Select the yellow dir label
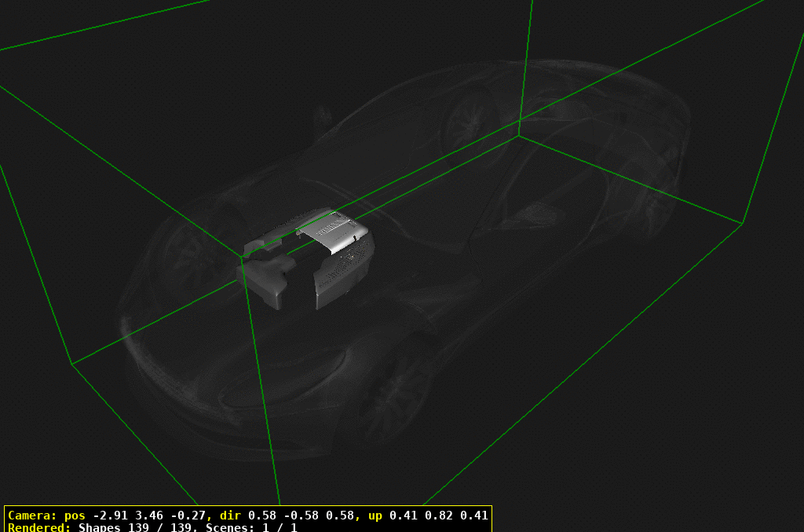Image resolution: width=804 pixels, height=532 pixels. tap(231, 516)
